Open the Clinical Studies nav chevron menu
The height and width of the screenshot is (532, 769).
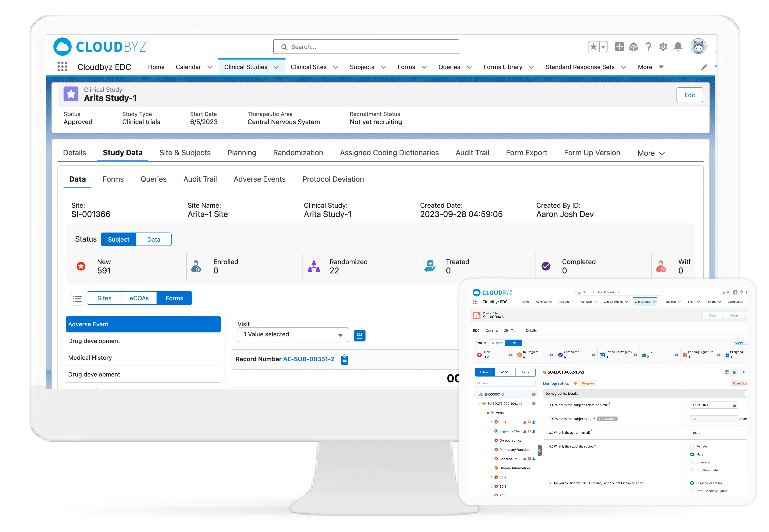[276, 67]
